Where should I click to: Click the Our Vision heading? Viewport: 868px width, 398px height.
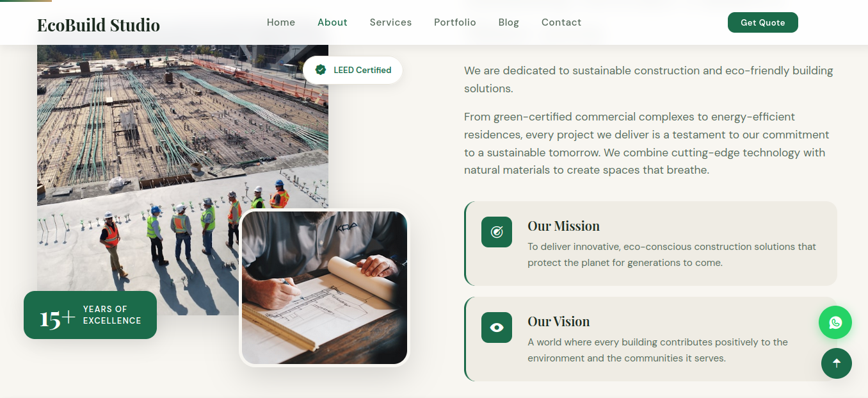[558, 322]
